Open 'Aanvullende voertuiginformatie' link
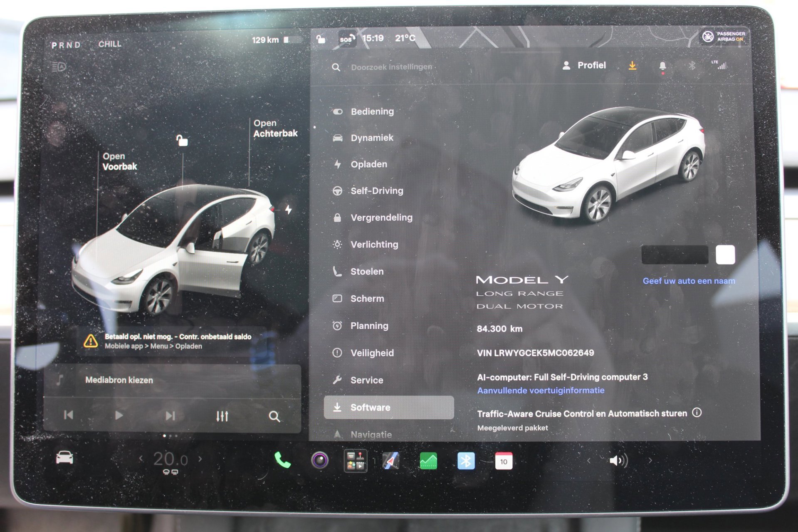 tap(541, 390)
